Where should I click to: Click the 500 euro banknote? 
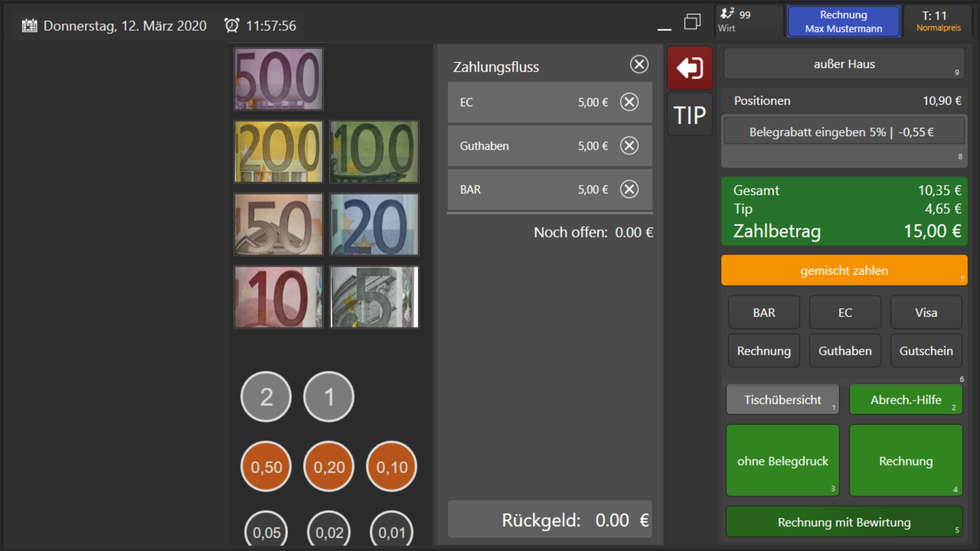(278, 79)
